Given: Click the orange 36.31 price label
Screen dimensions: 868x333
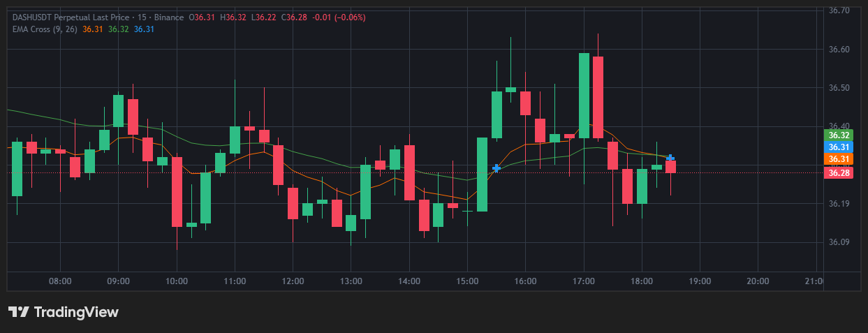Looking at the screenshot, I should [839, 159].
